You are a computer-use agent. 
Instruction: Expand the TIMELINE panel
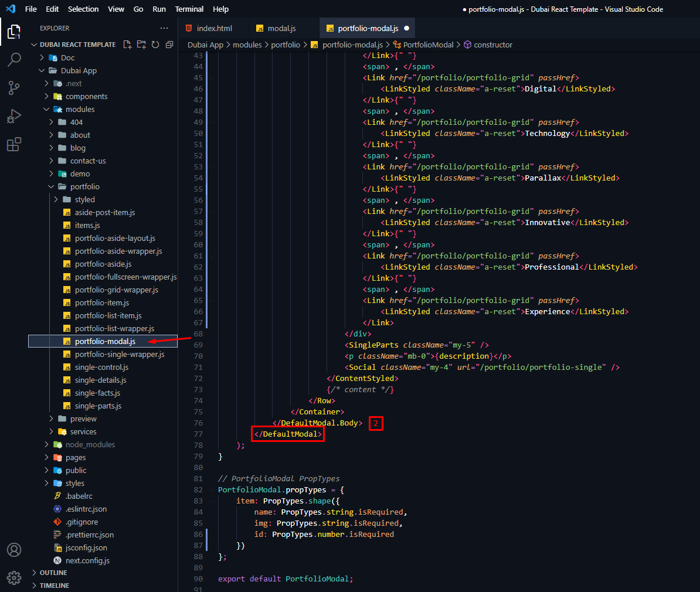pyautogui.click(x=54, y=586)
